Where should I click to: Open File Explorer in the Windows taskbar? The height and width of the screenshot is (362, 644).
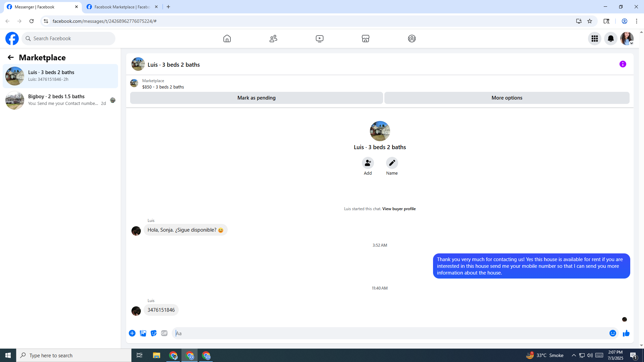click(x=156, y=355)
